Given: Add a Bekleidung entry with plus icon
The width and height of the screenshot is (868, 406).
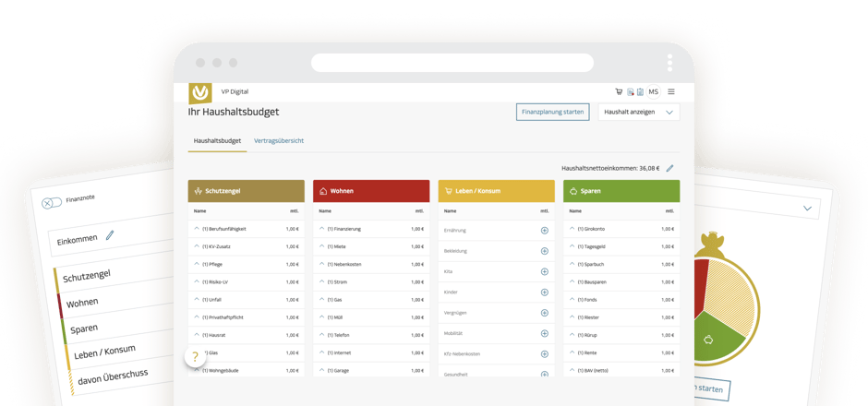Looking at the screenshot, I should (x=544, y=251).
